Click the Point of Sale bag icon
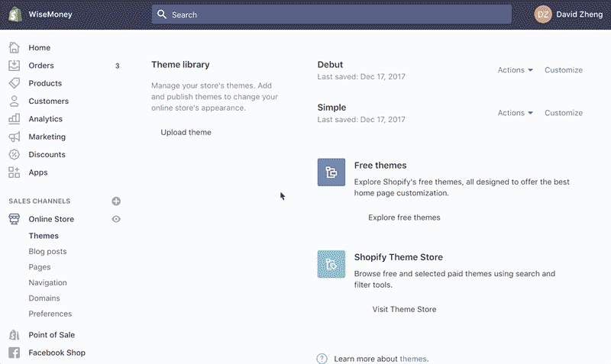This screenshot has width=611, height=364. click(x=14, y=335)
